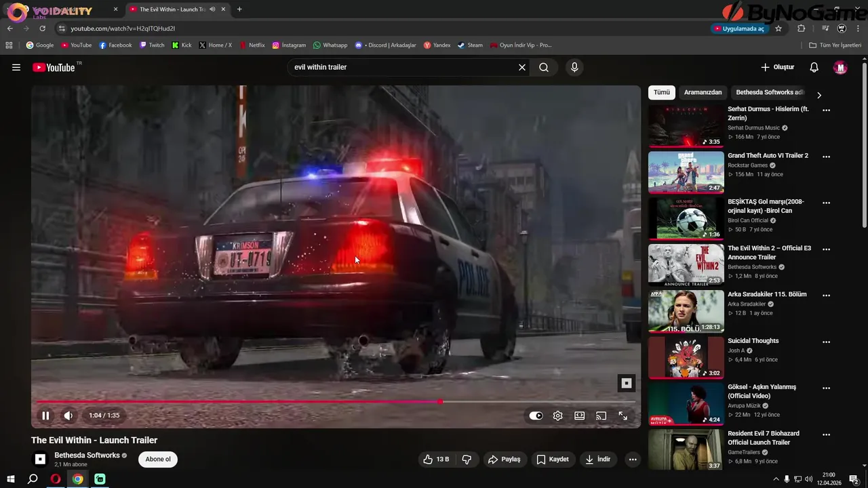Click the red progress scrubber handle
The height and width of the screenshot is (488, 868).
[440, 402]
